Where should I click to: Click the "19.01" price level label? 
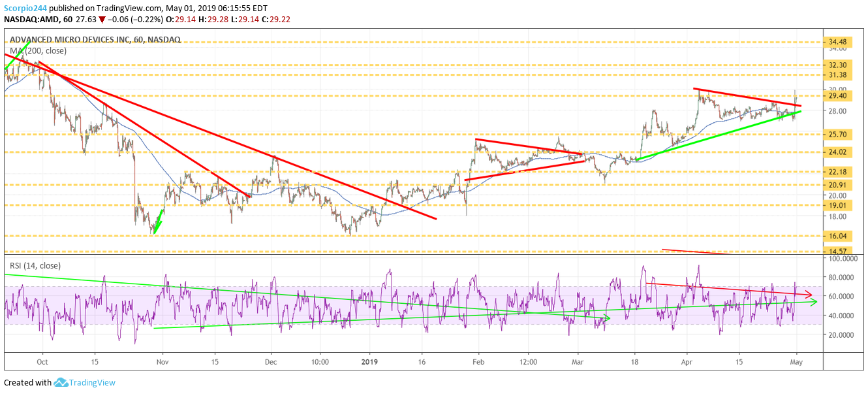(x=837, y=205)
